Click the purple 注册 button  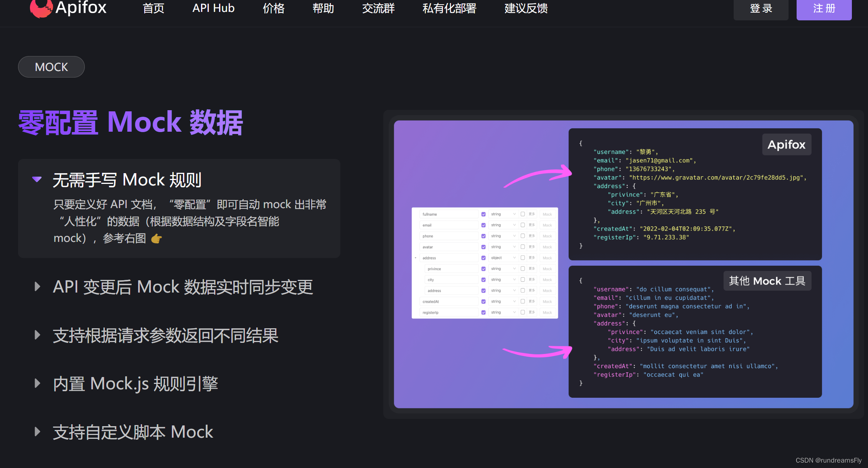824,9
